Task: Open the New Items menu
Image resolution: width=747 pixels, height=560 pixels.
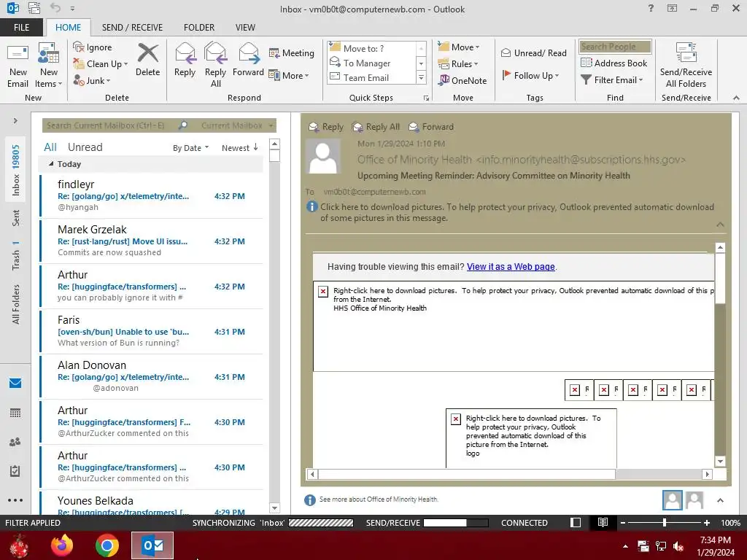Action: tap(49, 65)
